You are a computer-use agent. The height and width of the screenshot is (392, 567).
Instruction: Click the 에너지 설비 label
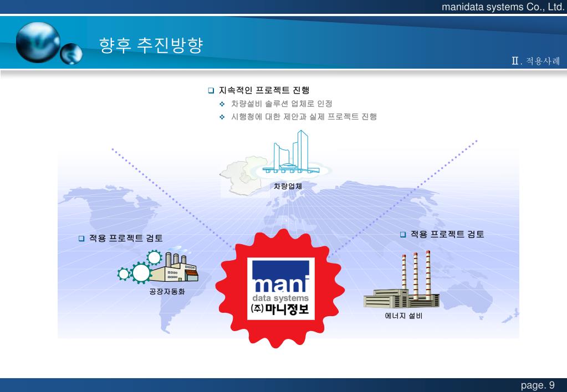click(x=403, y=316)
